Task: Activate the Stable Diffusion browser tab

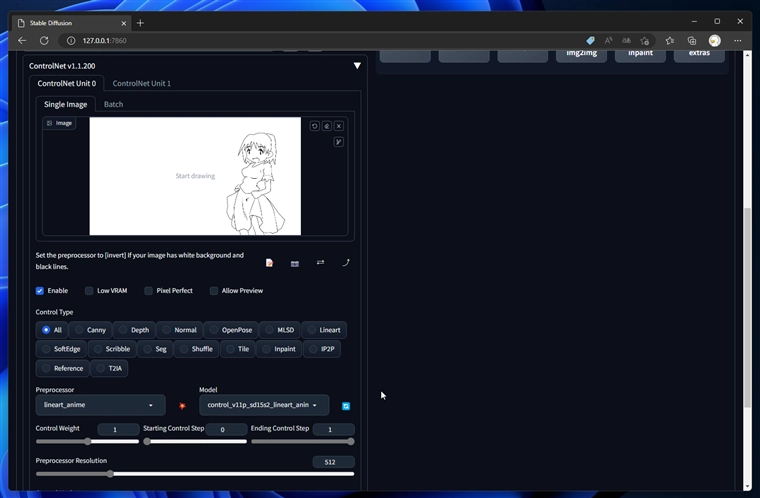Action: [x=72, y=23]
